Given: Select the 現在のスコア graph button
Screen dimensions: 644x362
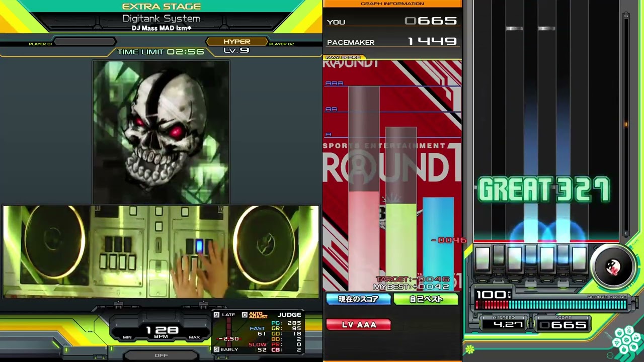Looking at the screenshot, I should click(x=358, y=299).
